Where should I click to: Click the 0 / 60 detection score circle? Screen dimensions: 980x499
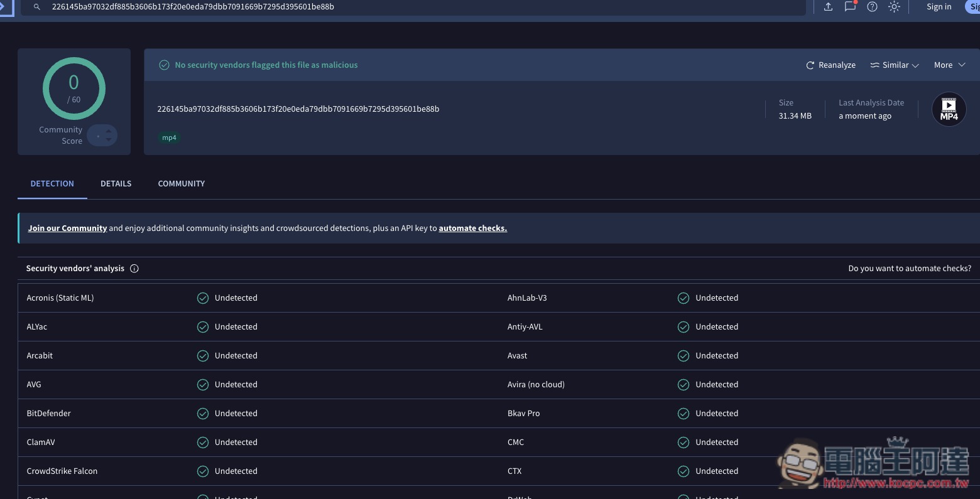[74, 89]
